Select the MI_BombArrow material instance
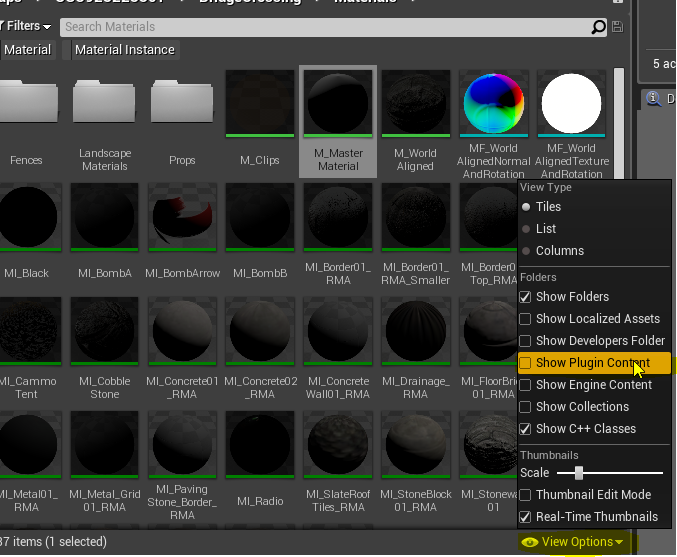The width and height of the screenshot is (677, 557). pos(182,217)
